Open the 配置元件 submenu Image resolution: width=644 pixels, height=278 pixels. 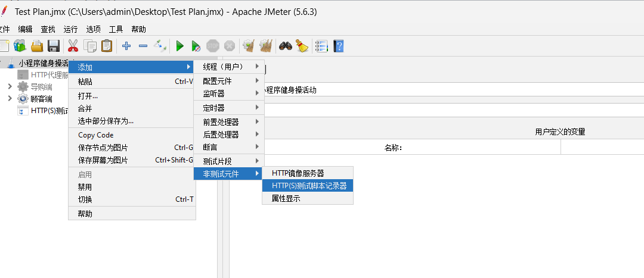coord(229,81)
